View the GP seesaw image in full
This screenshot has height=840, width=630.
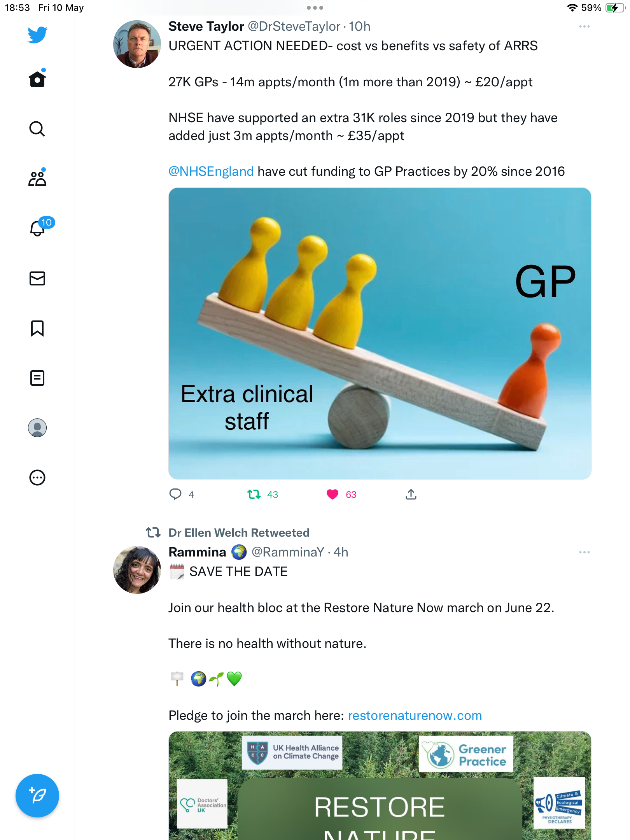[x=380, y=333]
